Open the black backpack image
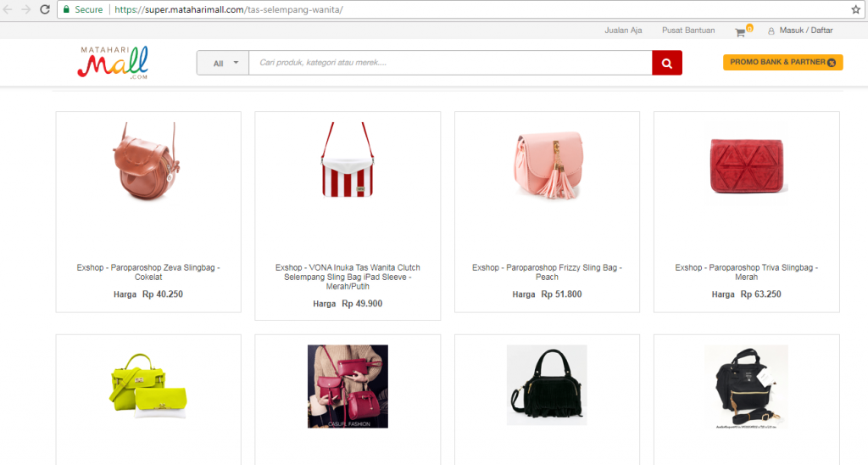The height and width of the screenshot is (465, 868). click(x=746, y=387)
